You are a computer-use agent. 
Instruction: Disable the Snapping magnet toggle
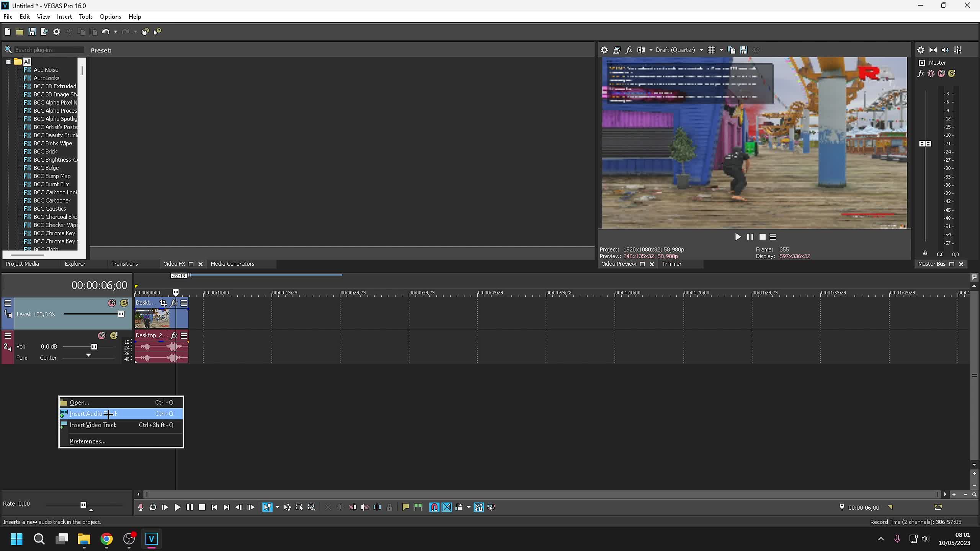434,507
